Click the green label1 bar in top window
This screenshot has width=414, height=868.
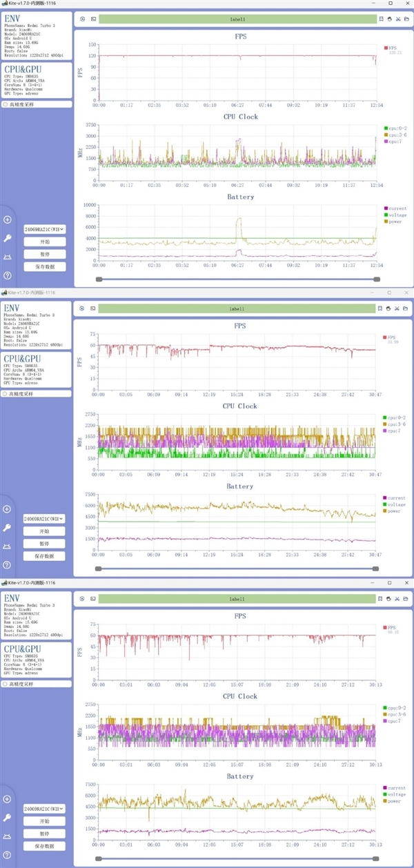click(x=237, y=19)
